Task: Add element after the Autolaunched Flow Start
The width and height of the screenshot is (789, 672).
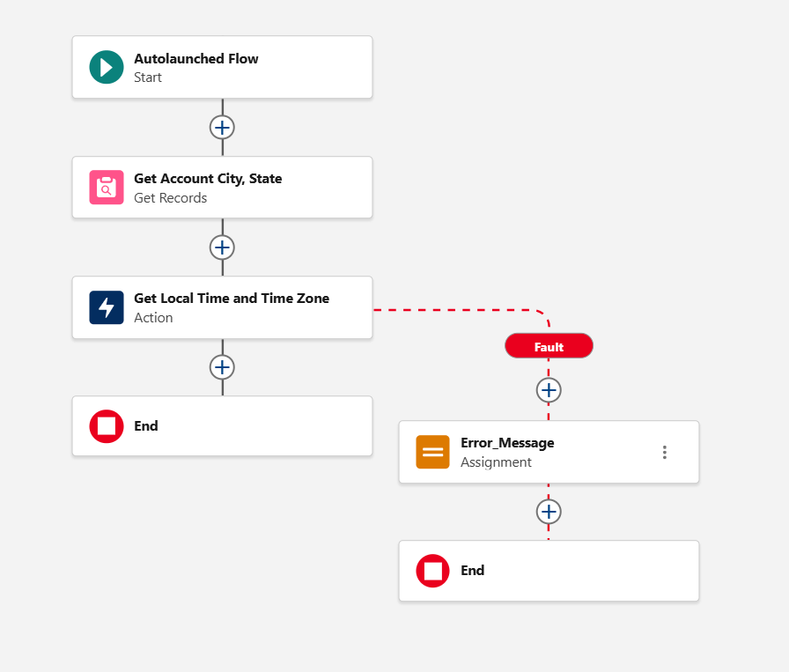Action: [222, 128]
